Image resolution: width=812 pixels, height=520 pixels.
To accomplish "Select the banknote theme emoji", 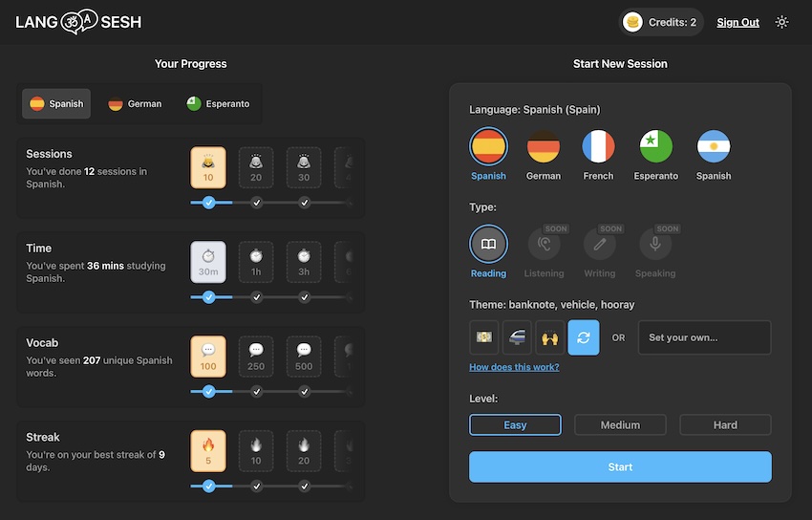I will point(483,337).
